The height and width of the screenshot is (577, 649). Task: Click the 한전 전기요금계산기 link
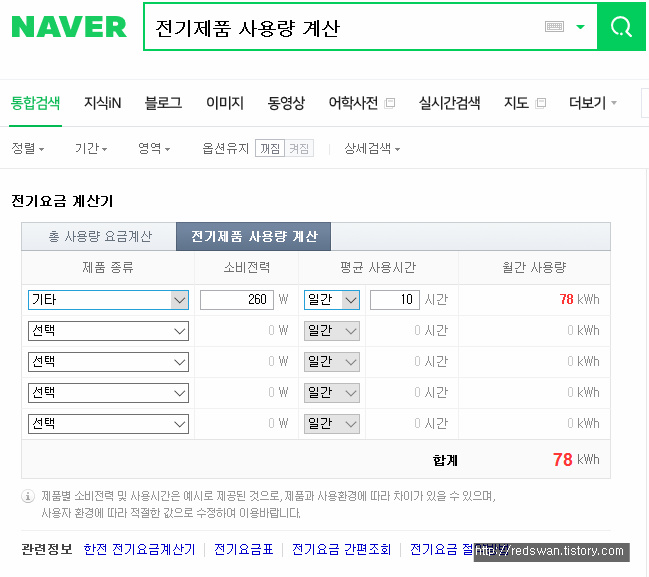pos(139,549)
